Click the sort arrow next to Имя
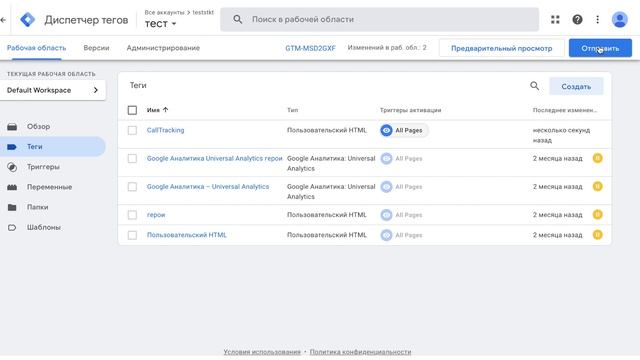 point(165,110)
